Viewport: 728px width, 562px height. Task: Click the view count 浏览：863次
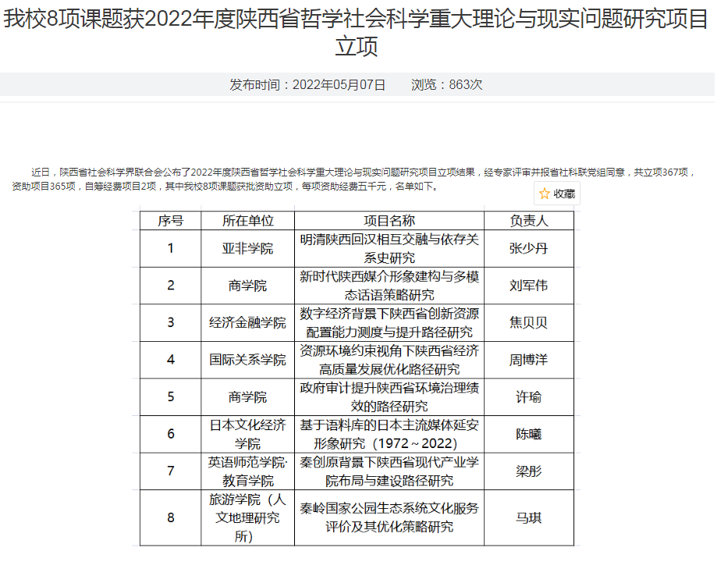[447, 85]
